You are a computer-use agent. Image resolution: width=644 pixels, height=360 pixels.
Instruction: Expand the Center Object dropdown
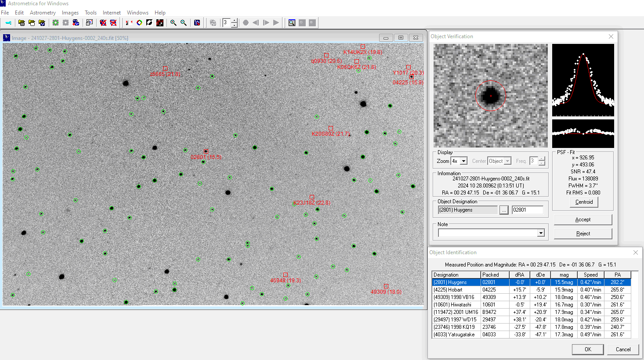click(507, 161)
